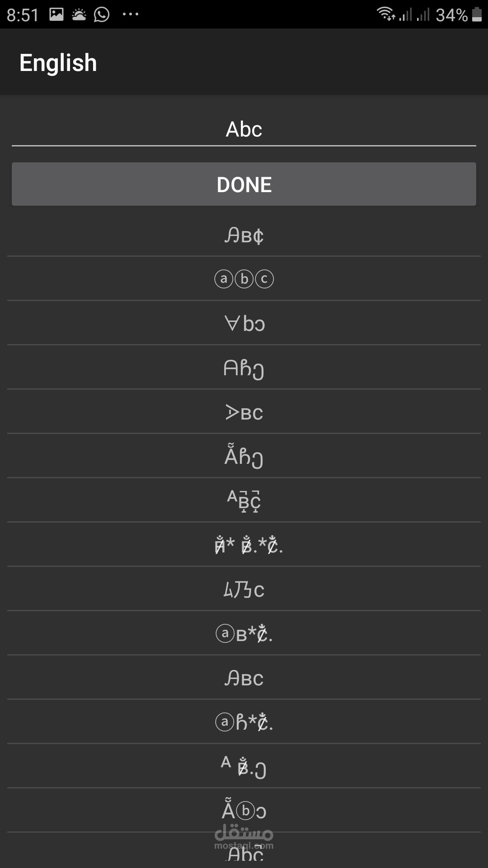Tap the WhatsApp notification icon
This screenshot has width=488, height=868.
[x=102, y=14]
